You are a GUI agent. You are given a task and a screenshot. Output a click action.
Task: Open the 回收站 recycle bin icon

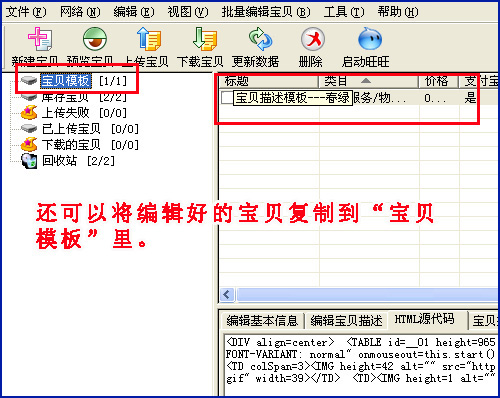pos(29,161)
